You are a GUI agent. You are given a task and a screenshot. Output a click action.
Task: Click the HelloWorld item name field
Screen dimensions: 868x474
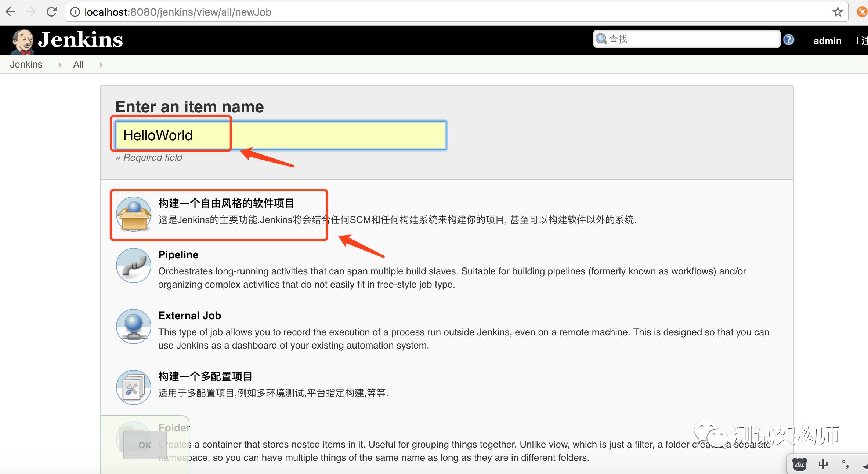pos(281,135)
